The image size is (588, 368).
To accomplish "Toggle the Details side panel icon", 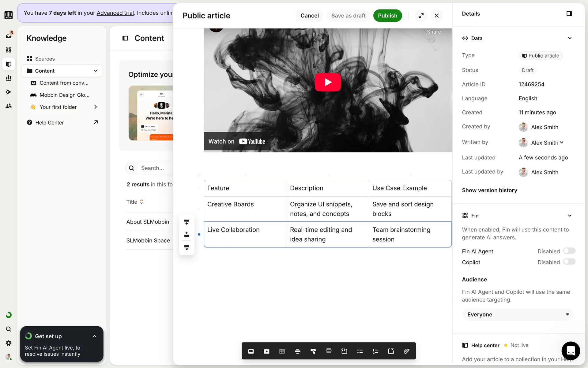I will (569, 14).
